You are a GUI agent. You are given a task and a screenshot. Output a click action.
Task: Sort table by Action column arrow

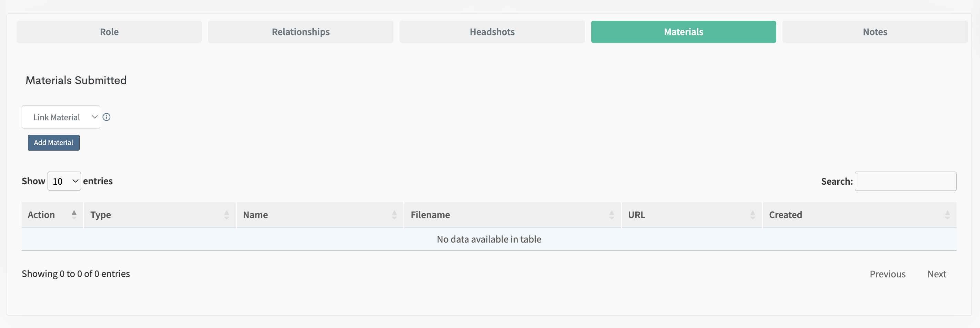(x=74, y=215)
